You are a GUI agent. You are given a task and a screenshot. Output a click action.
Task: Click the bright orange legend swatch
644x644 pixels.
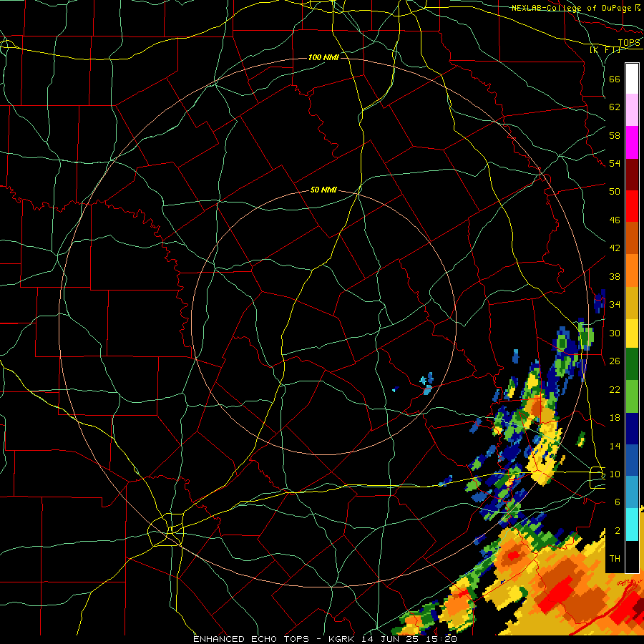[x=632, y=270]
